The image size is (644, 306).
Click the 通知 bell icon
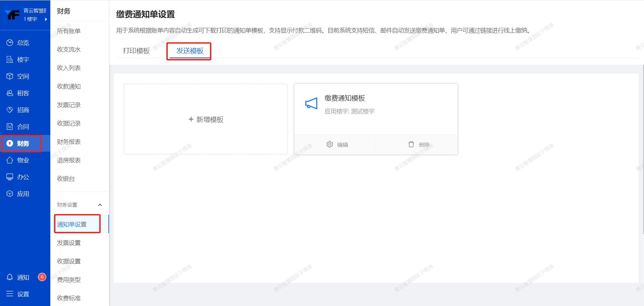coord(10,277)
